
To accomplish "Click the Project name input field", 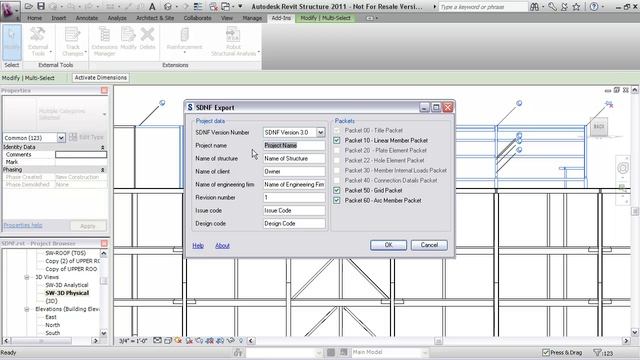I will pyautogui.click(x=294, y=145).
